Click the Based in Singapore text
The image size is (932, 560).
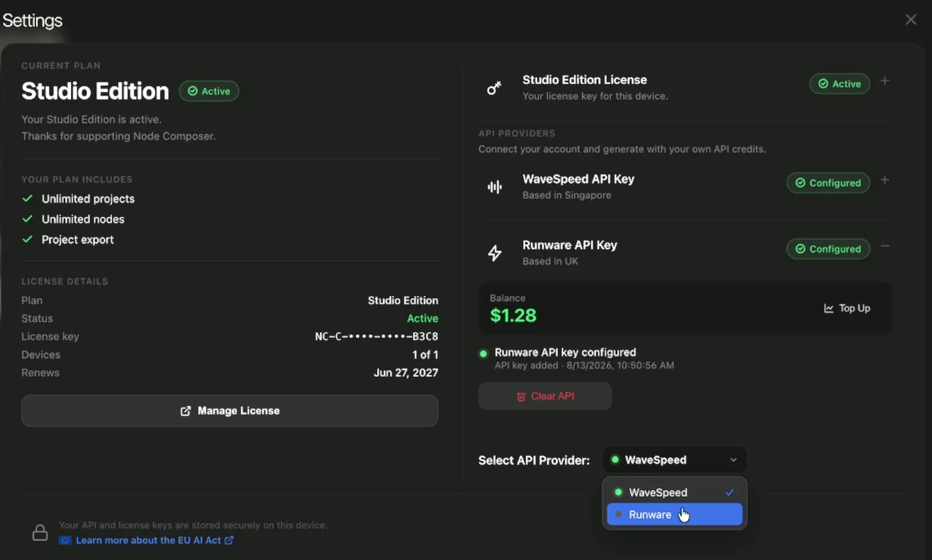click(x=567, y=195)
